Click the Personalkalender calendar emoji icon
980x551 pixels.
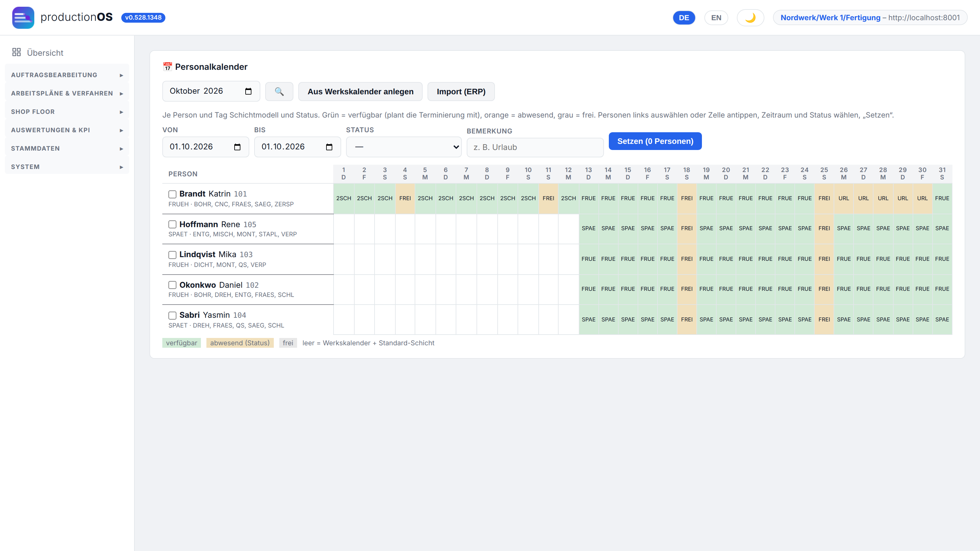[168, 67]
